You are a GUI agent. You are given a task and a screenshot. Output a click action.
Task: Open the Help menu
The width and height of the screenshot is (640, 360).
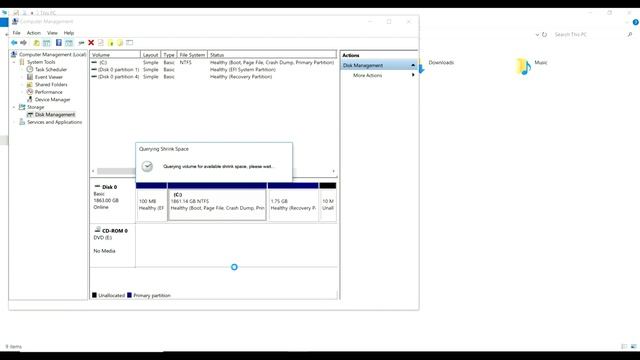click(69, 33)
